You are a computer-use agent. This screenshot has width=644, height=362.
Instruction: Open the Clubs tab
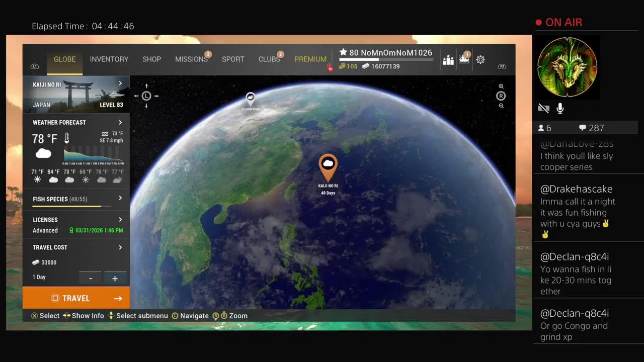[269, 59]
